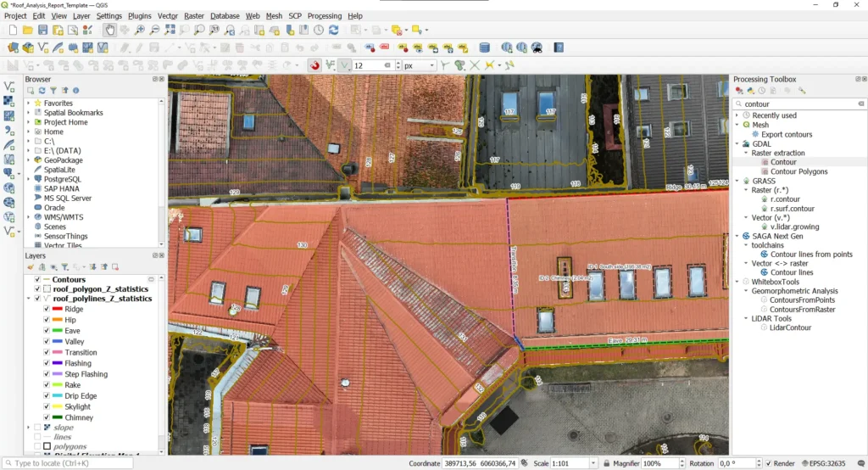Viewport: 868px width, 470px height.
Task: Toggle visibility of the Contours layer
Action: (37, 279)
